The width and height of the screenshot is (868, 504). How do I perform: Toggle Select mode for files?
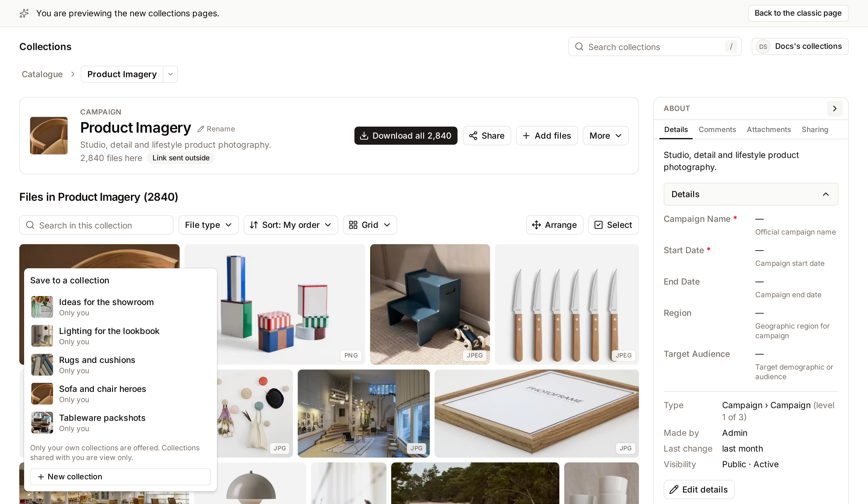coord(613,225)
